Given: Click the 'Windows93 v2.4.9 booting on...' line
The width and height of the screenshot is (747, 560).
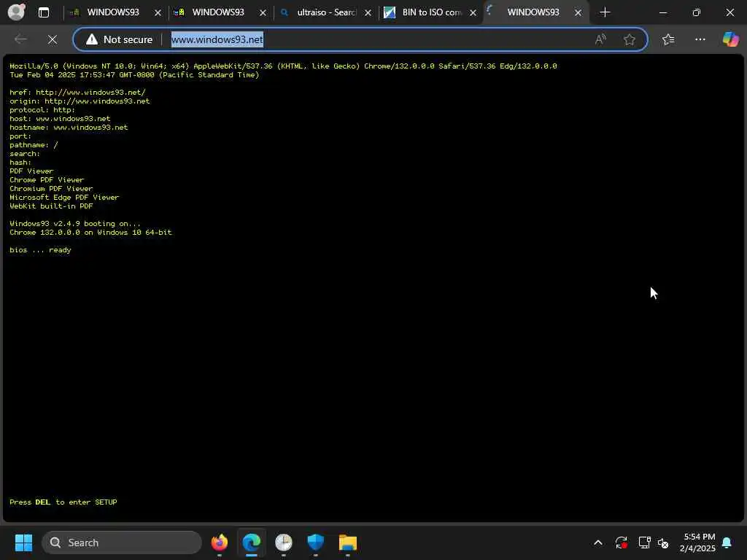Looking at the screenshot, I should click(75, 224).
